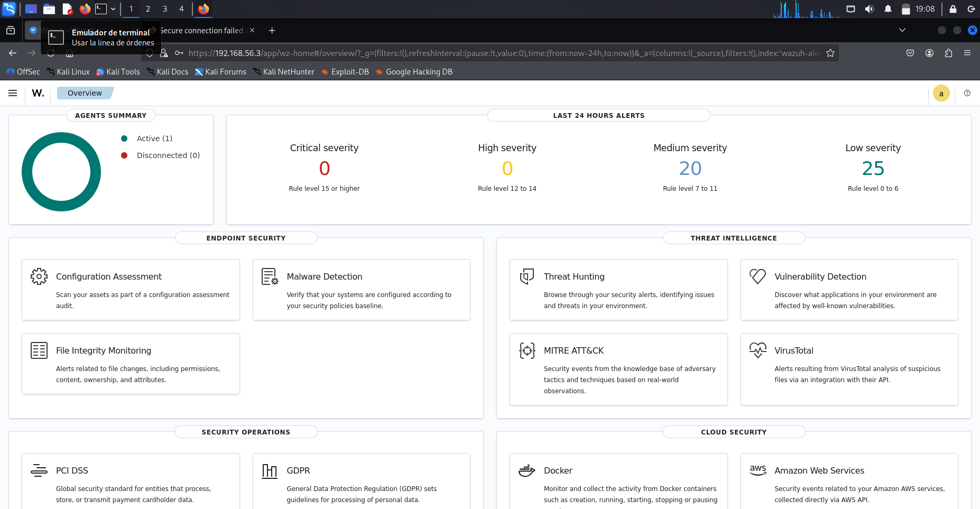Click the browser URL address field

pos(505,53)
